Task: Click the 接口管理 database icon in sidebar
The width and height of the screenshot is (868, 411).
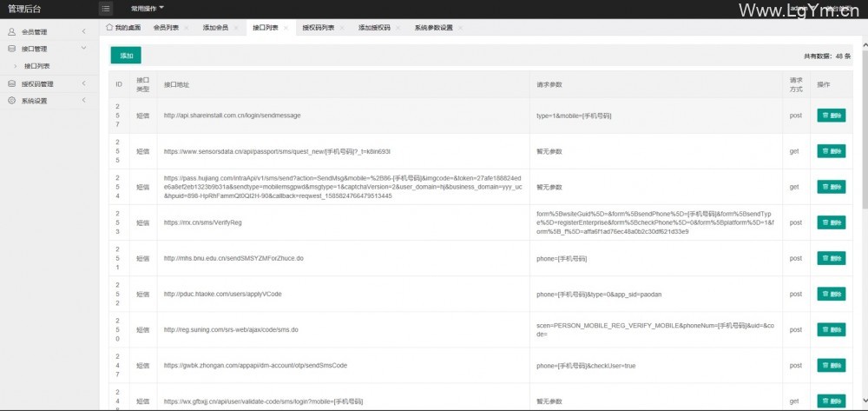Action: 11,49
